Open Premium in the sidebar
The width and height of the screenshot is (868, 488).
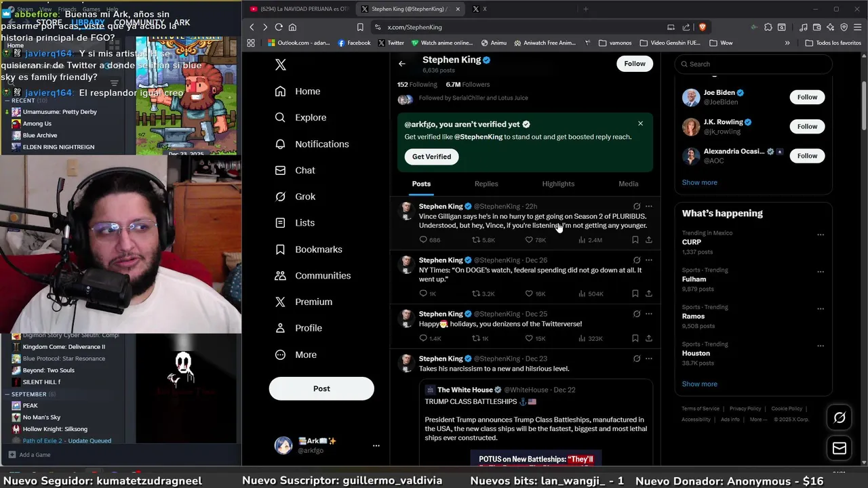pos(303,302)
